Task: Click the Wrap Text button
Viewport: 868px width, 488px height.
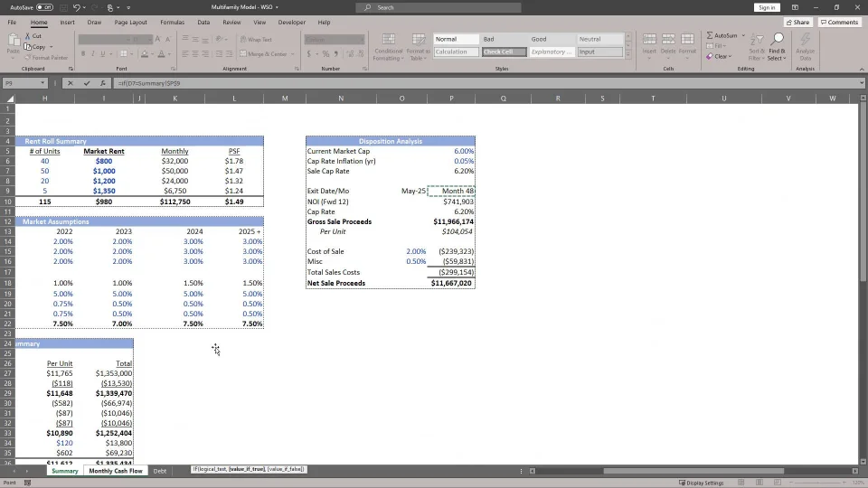Action: (x=256, y=40)
